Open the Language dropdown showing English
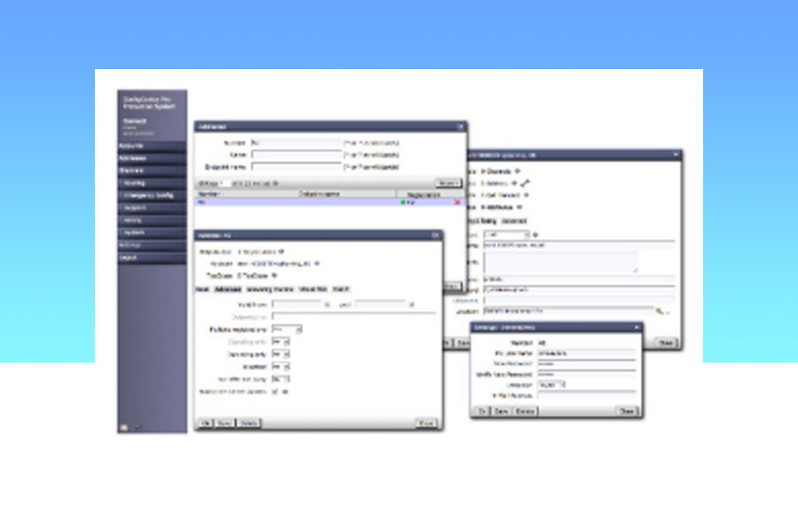The height and width of the screenshot is (532, 798). click(x=552, y=384)
